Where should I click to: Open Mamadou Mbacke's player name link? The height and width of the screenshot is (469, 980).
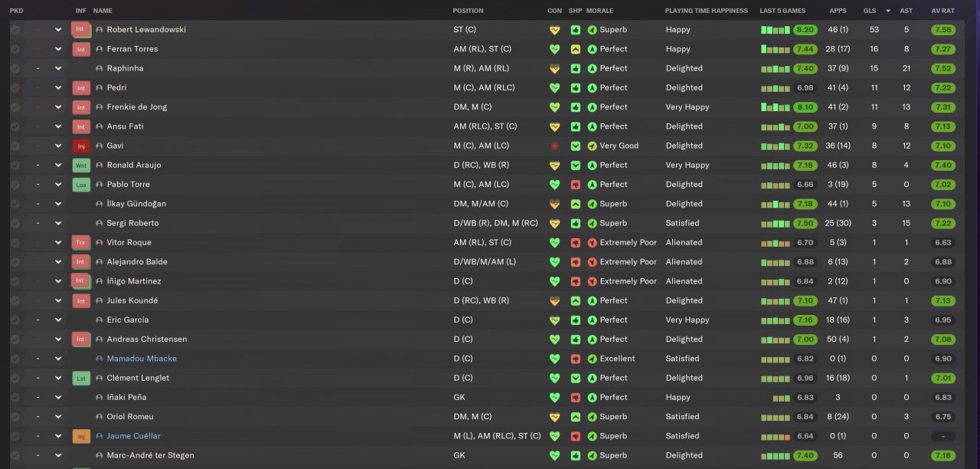[142, 359]
